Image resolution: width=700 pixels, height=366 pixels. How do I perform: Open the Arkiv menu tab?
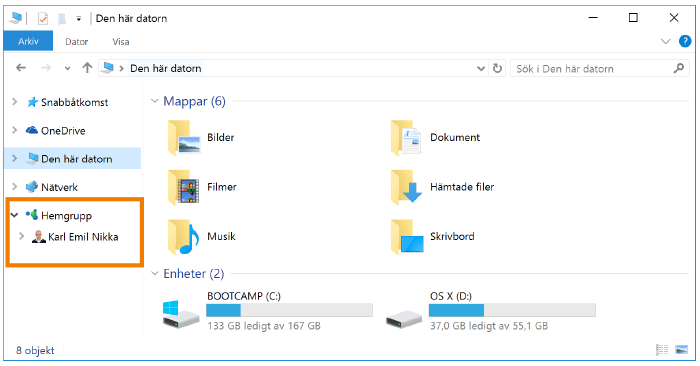point(28,42)
